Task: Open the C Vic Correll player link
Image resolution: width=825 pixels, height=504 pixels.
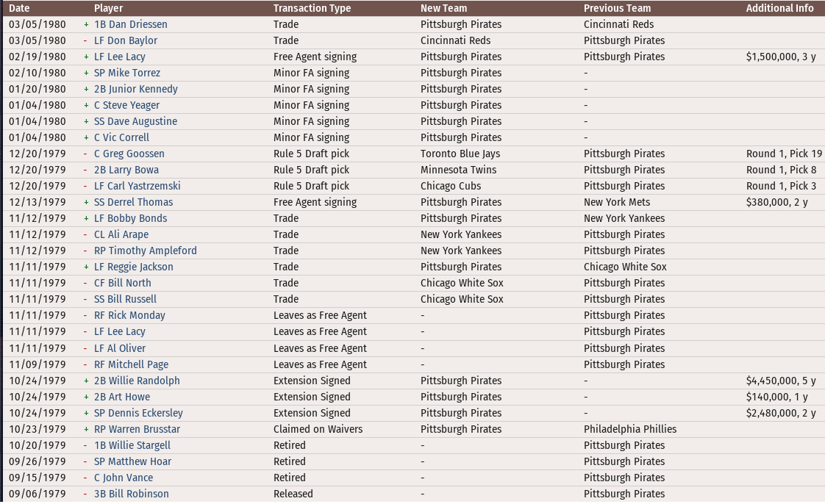Action: (121, 137)
